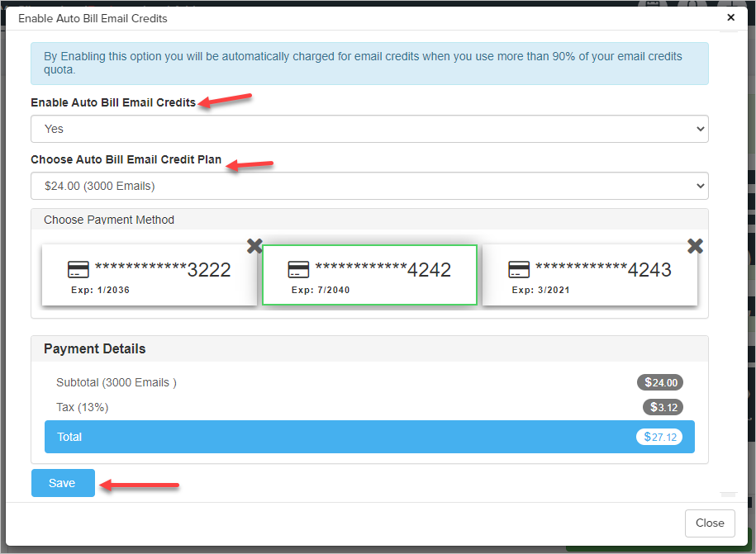This screenshot has width=756, height=554.
Task: Click the blue auto-charge info banner
Action: point(369,64)
